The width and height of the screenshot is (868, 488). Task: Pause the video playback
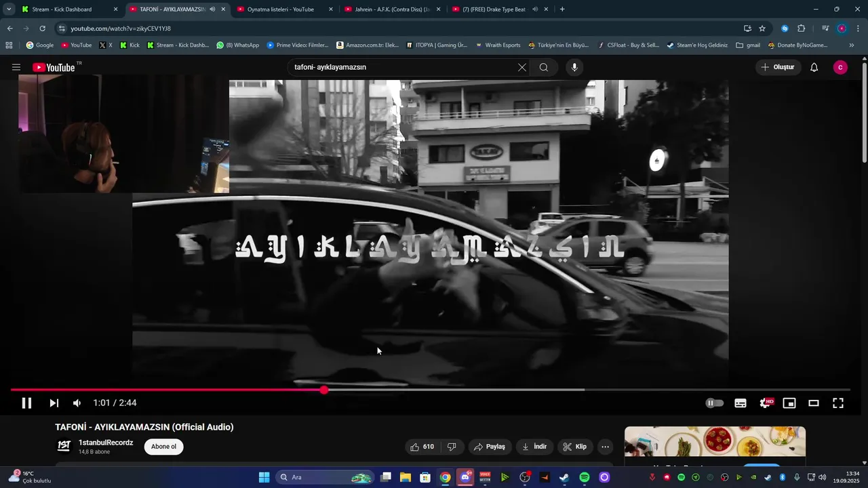(x=26, y=403)
